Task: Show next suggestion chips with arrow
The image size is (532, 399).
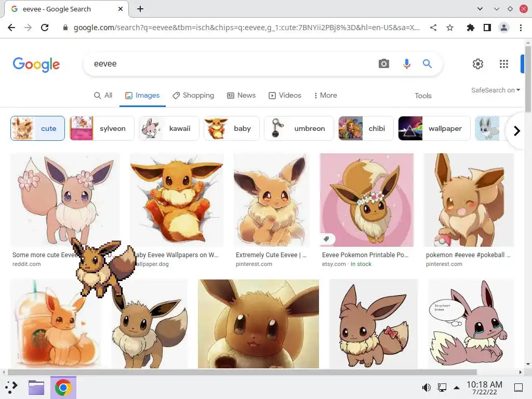Action: click(517, 130)
